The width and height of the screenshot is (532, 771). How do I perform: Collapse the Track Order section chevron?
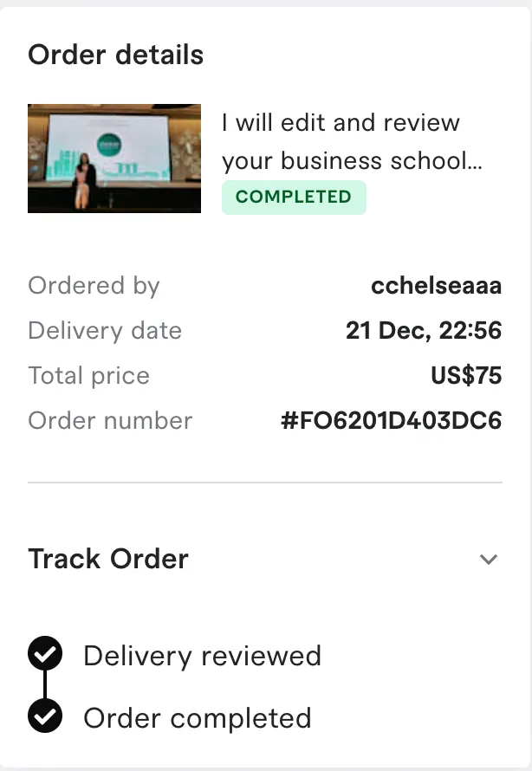pyautogui.click(x=489, y=559)
